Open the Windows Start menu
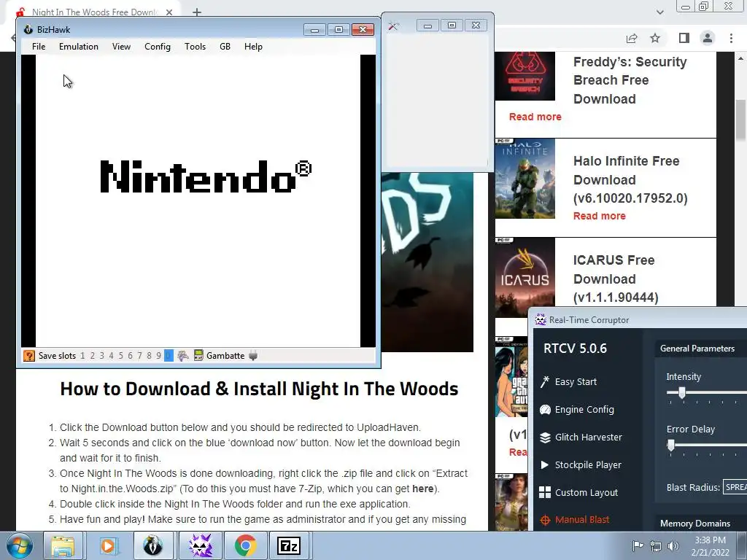Viewport: 747px width, 560px height. coord(19,545)
